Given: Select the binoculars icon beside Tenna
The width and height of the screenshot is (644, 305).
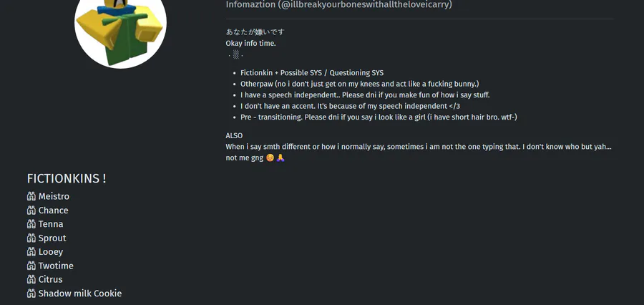Looking at the screenshot, I should point(31,224).
